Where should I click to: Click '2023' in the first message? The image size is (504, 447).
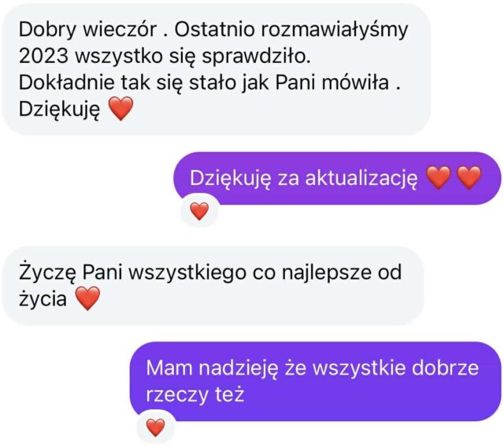tap(44, 56)
